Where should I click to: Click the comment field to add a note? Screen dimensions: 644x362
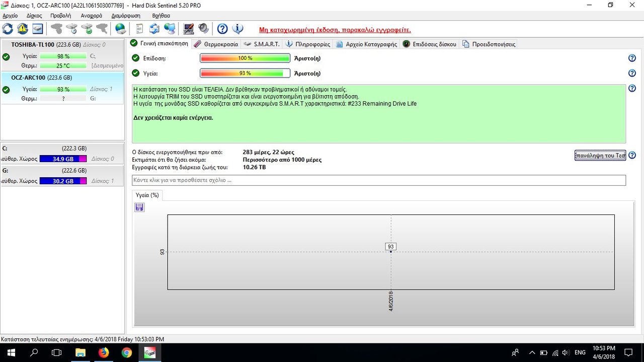pos(379,180)
